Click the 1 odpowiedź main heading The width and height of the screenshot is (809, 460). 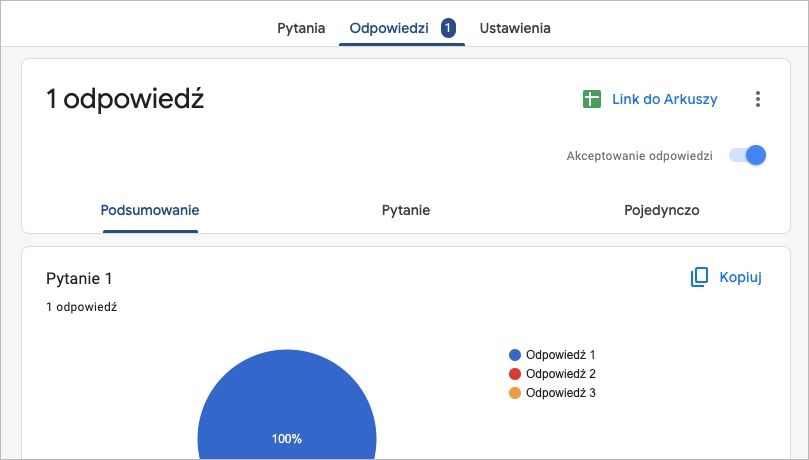(125, 99)
